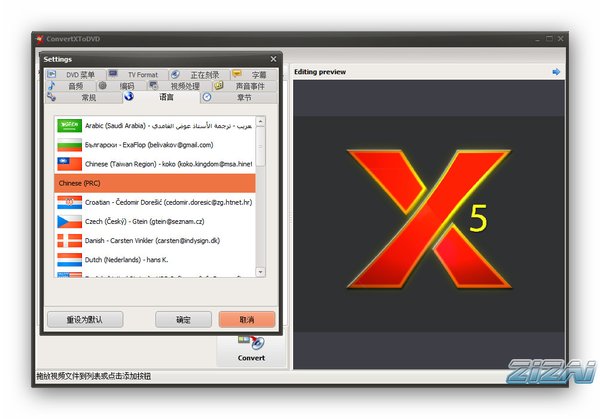Open the 音频 audio tab
The image size is (600, 419).
[71, 86]
